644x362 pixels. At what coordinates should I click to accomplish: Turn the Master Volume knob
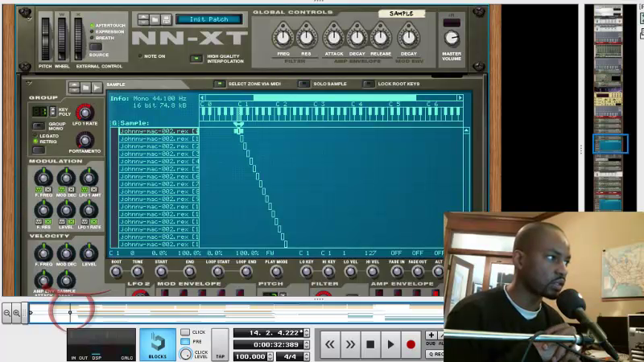click(x=452, y=38)
